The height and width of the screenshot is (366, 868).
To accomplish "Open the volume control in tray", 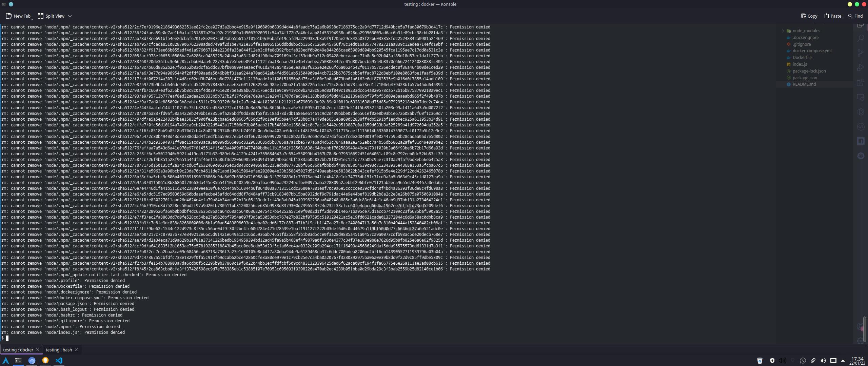I will [823, 361].
